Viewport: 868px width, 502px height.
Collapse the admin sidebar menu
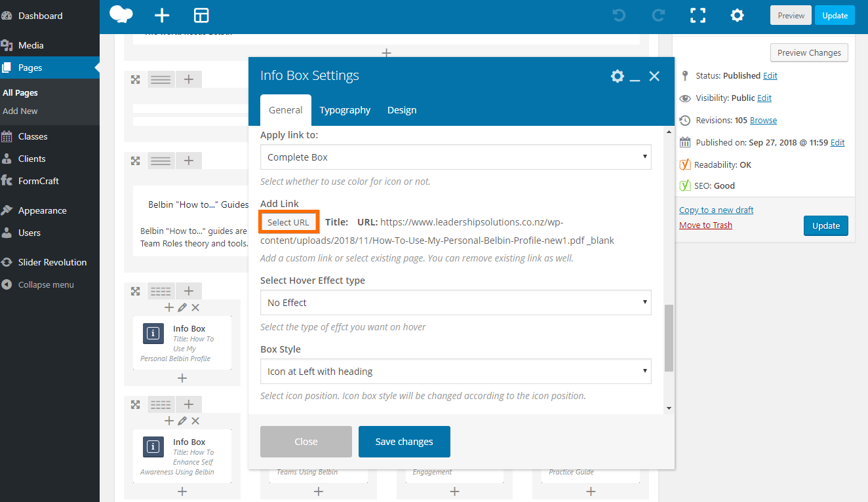[x=45, y=285]
